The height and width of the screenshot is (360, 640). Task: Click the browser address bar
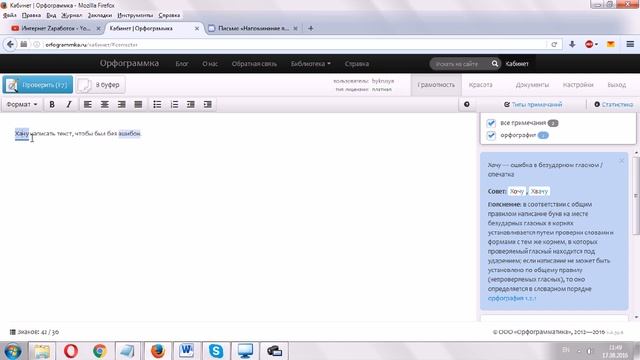click(x=294, y=44)
